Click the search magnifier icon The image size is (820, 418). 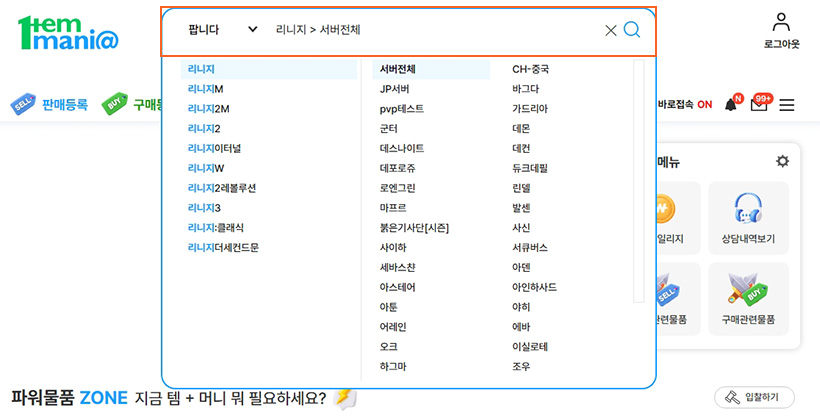632,30
